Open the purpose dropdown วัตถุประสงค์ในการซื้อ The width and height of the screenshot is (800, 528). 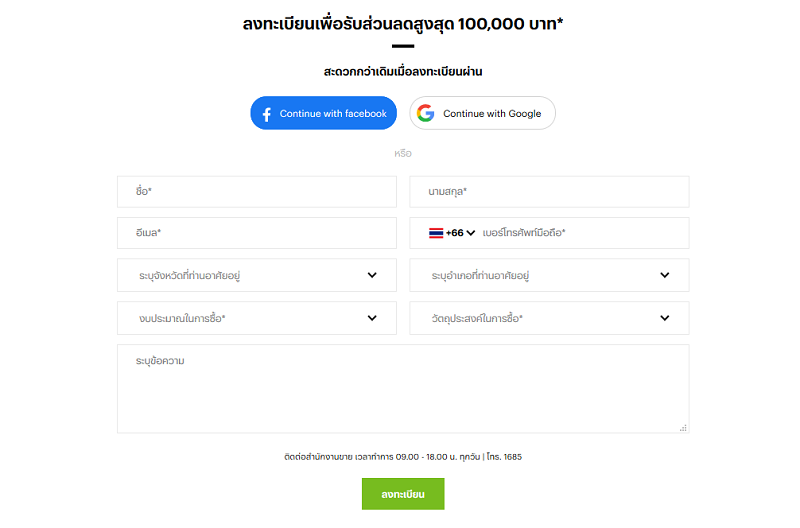point(549,318)
